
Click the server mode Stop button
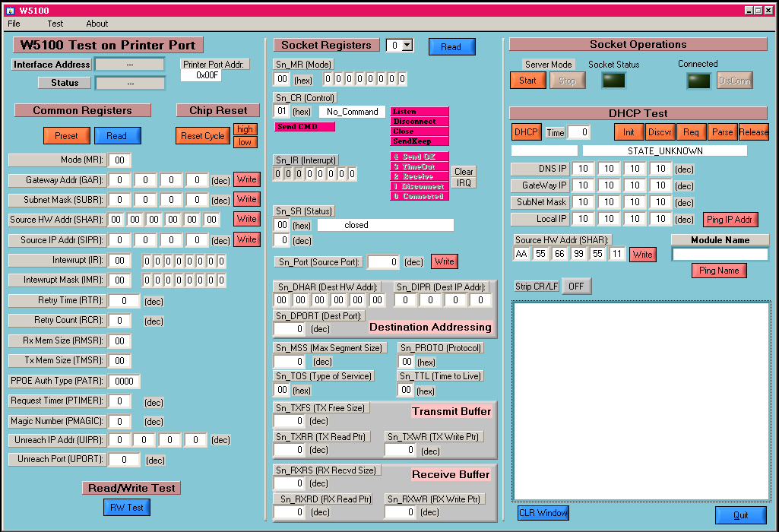(568, 81)
